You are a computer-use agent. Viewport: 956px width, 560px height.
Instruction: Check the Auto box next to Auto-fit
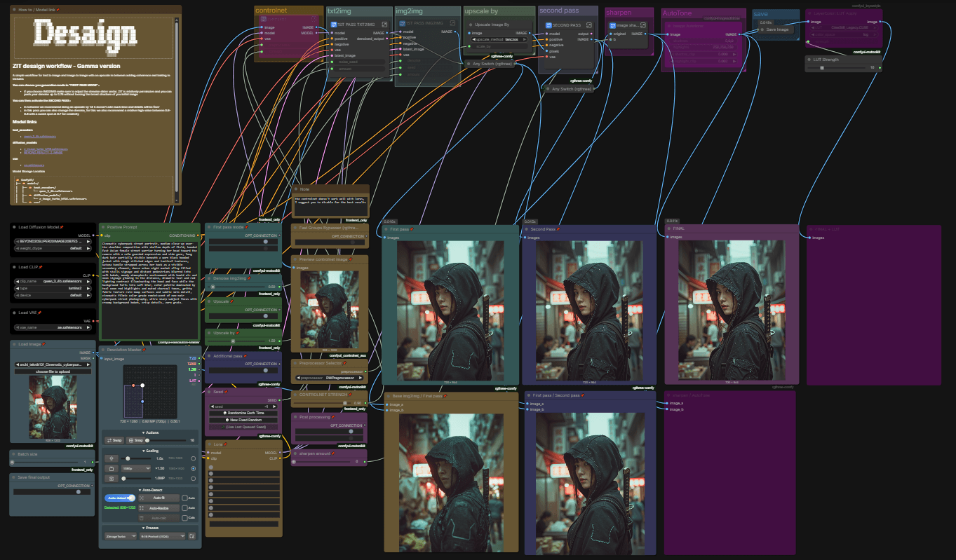[x=184, y=498]
